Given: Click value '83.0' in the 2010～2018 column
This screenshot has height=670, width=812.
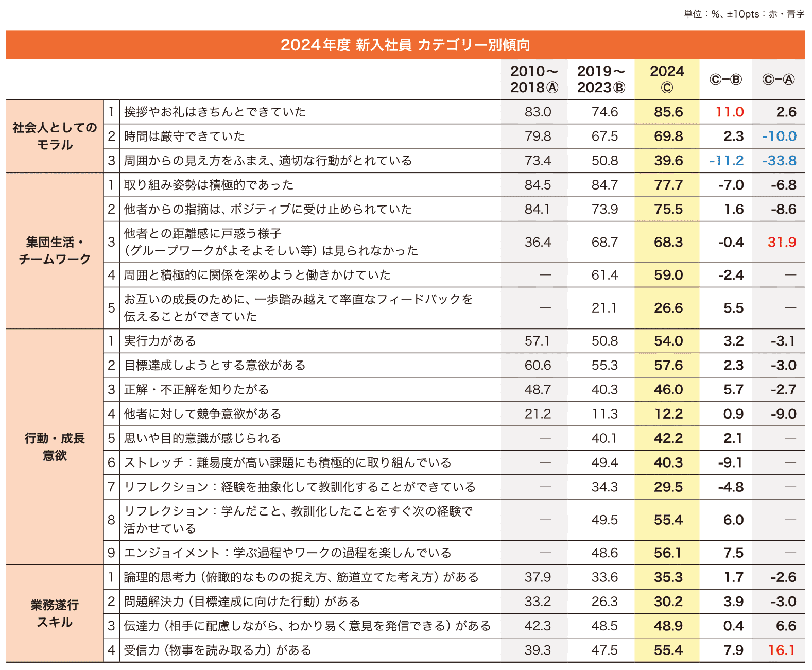Looking at the screenshot, I should [538, 112].
